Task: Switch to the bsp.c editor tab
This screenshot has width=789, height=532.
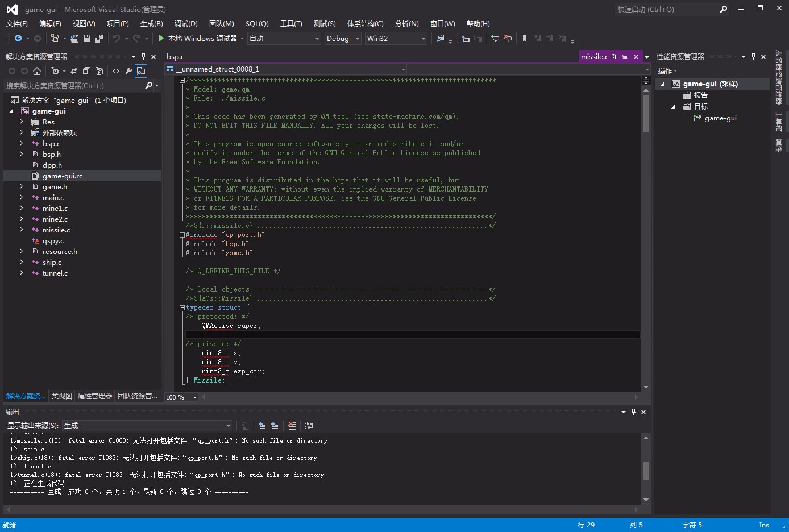Action: pyautogui.click(x=175, y=57)
